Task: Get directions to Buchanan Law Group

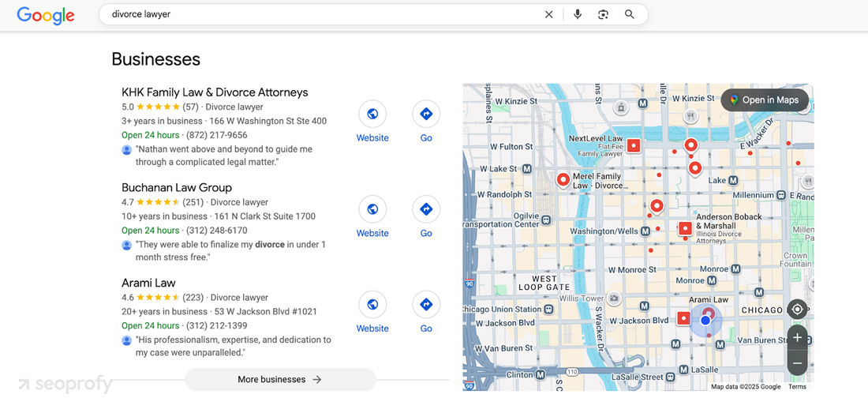Action: [x=426, y=209]
